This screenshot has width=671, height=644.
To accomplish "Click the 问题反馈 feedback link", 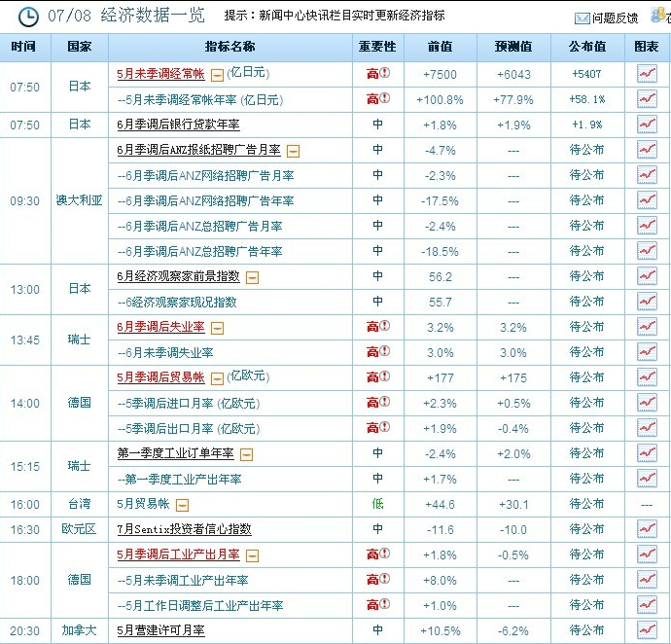I will point(615,18).
